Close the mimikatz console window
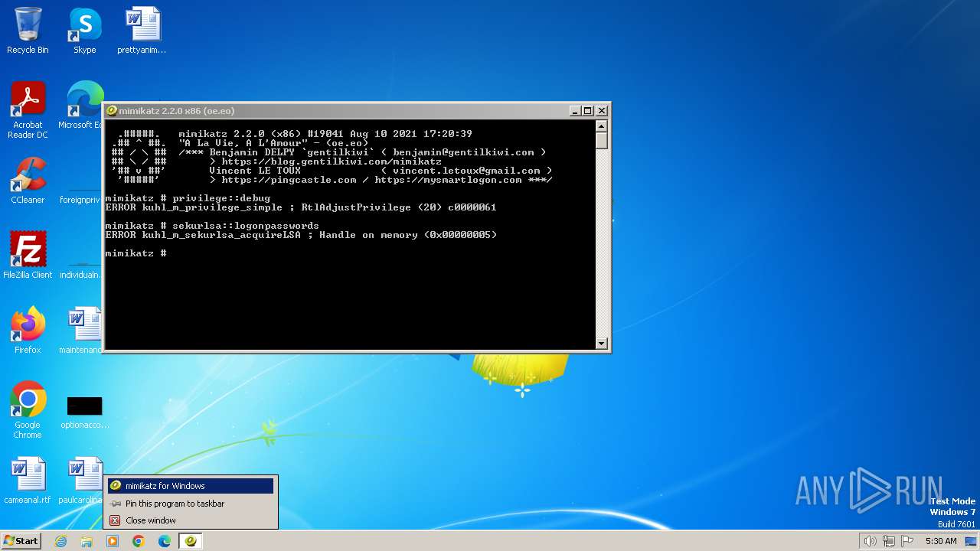This screenshot has width=980, height=551. point(601,111)
